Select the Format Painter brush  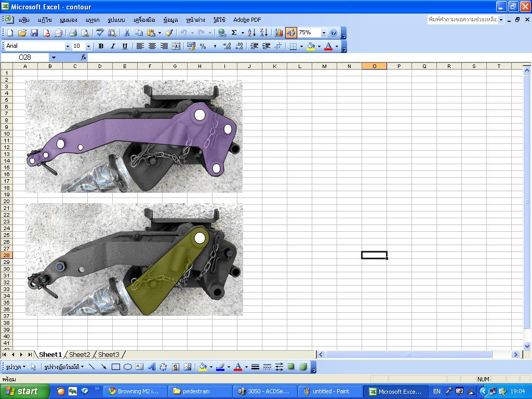point(169,33)
